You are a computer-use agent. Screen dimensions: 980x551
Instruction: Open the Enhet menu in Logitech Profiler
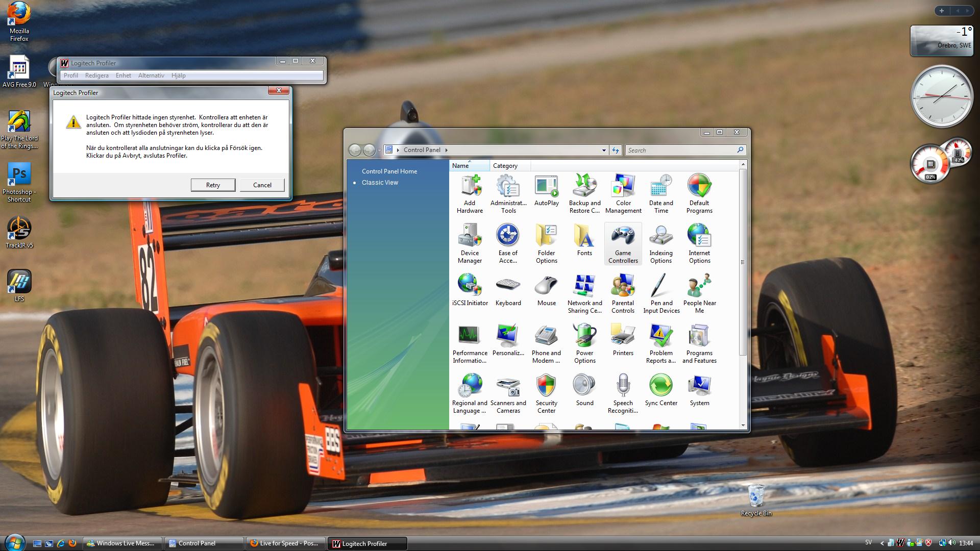click(x=123, y=76)
